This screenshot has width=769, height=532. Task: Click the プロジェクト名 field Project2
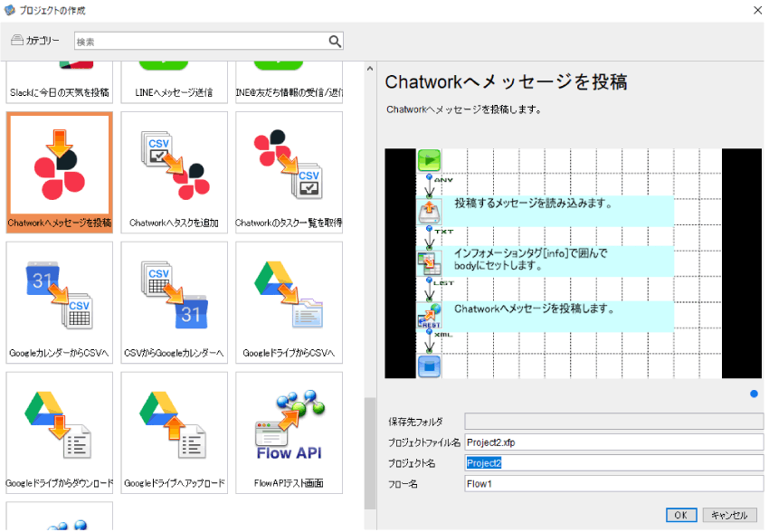coord(614,463)
